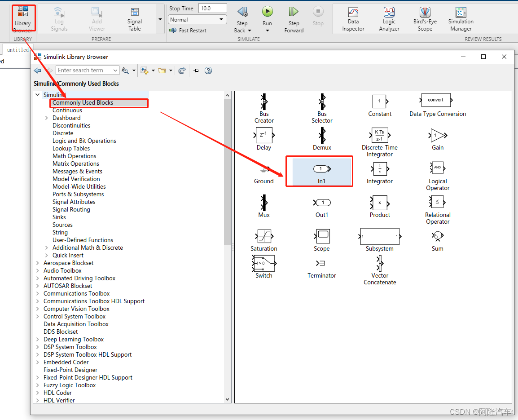Viewport: 518px width, 420px height.
Task: Select the Signal Routing library
Action: pyautogui.click(x=71, y=210)
